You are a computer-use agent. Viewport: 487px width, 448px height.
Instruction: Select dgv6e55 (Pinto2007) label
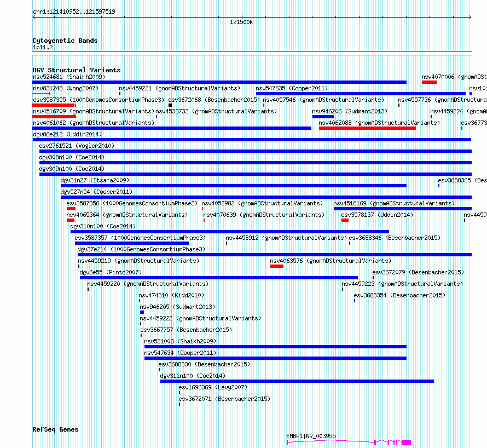point(111,272)
